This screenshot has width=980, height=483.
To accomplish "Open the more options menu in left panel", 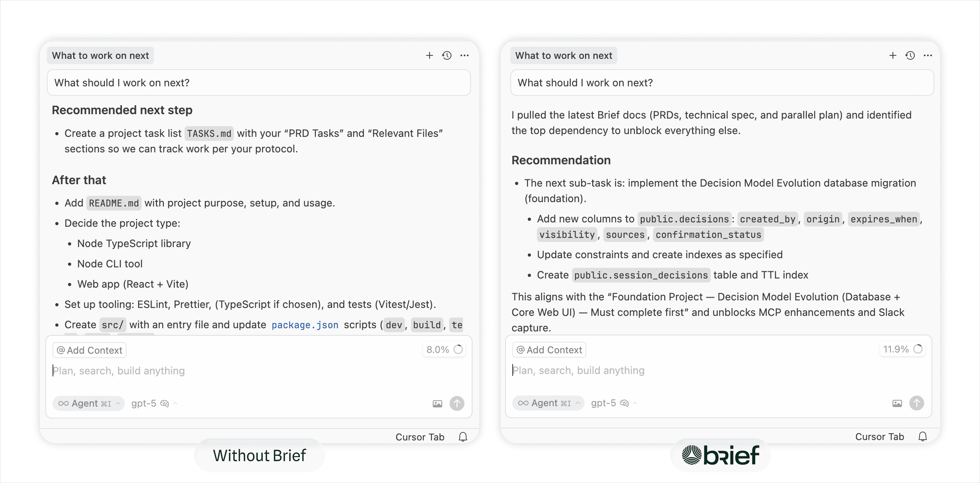I will tap(465, 56).
